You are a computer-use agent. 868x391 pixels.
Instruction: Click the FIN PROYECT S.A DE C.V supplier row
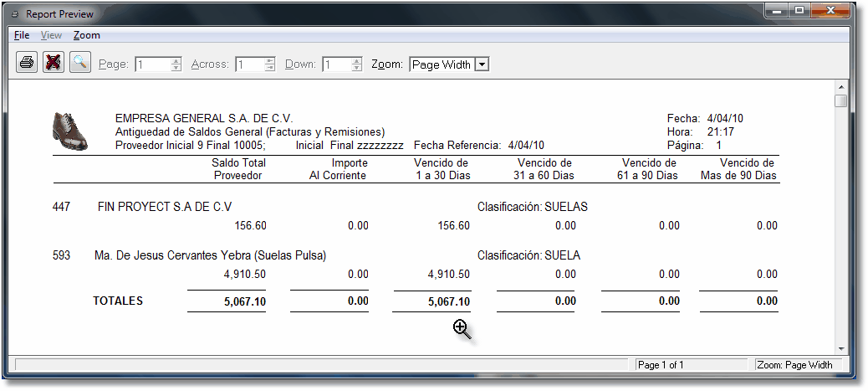(x=165, y=207)
